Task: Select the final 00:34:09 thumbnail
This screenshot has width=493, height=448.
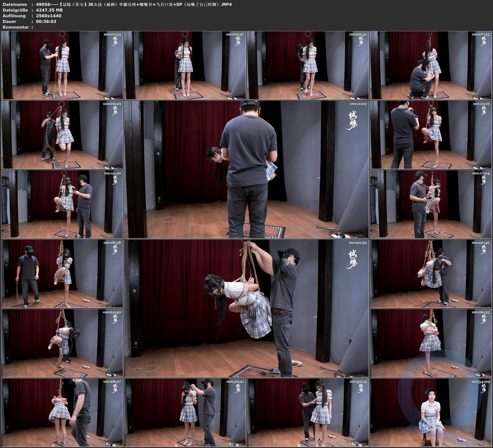Action: [431, 412]
